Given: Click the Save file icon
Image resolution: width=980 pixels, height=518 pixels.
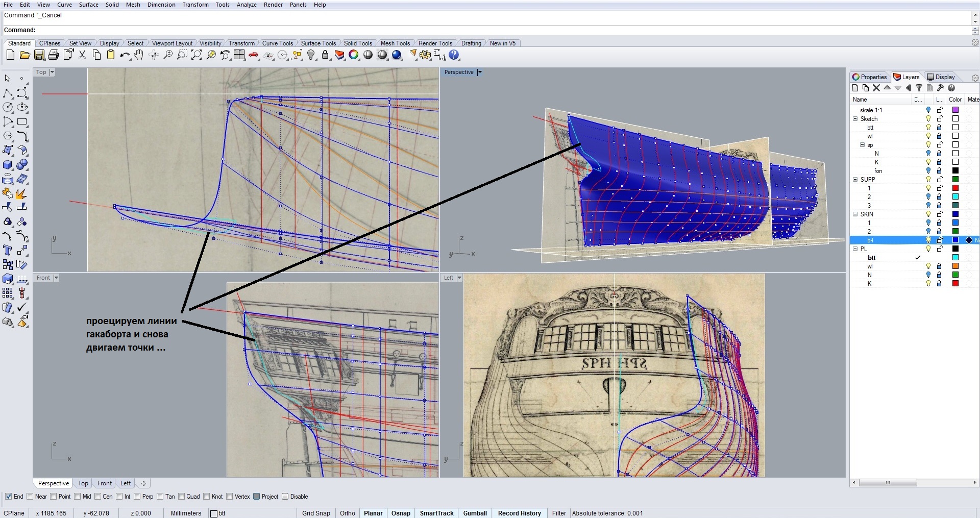Looking at the screenshot, I should click(x=39, y=55).
